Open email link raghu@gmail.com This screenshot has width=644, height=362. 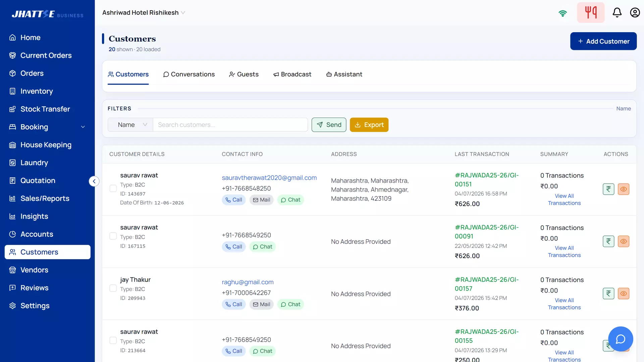pos(248,282)
